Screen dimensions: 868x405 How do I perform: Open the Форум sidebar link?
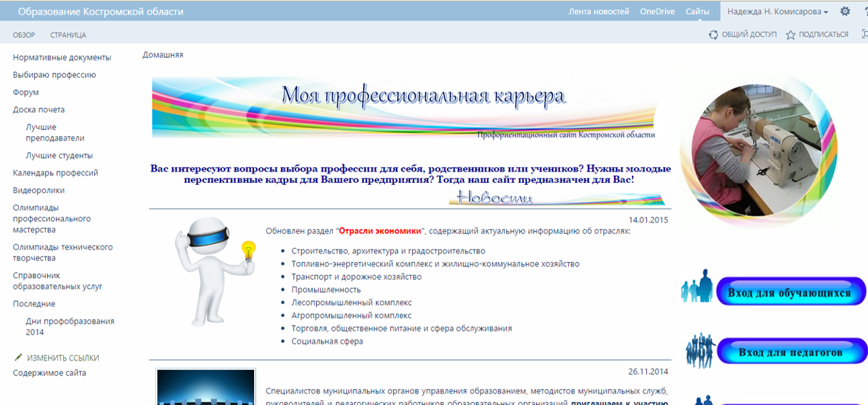pos(26,92)
